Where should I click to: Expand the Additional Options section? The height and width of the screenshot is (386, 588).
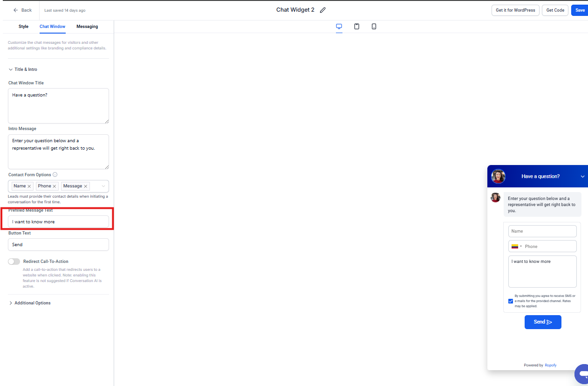coord(11,303)
